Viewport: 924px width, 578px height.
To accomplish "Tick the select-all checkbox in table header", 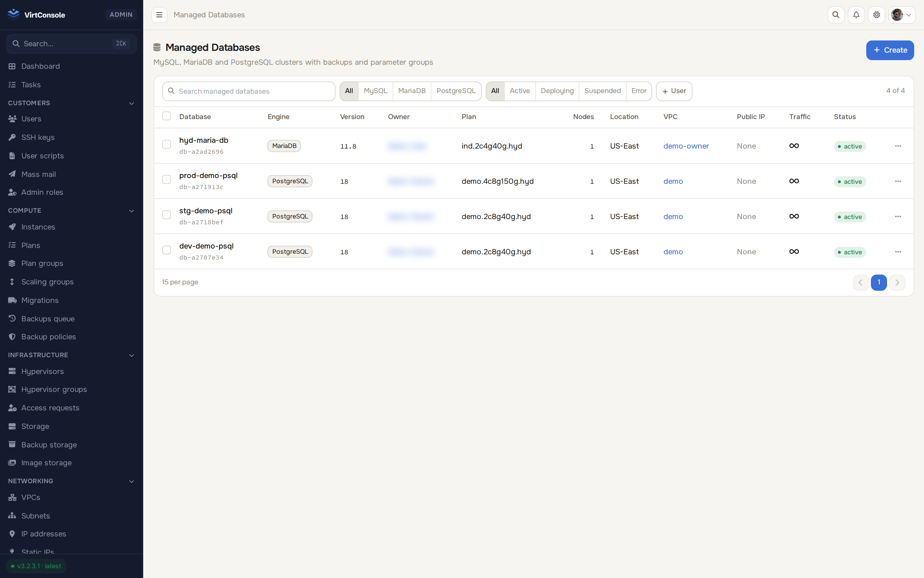I will 167,116.
